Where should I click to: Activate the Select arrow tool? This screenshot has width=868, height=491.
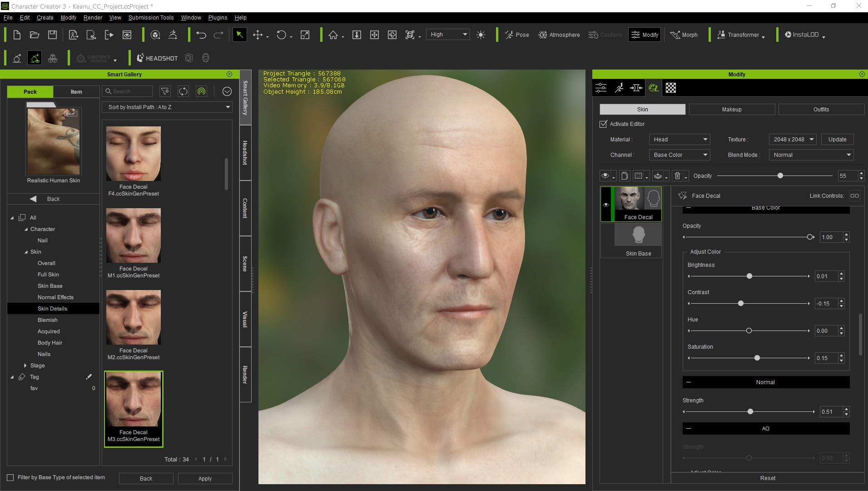(x=239, y=35)
